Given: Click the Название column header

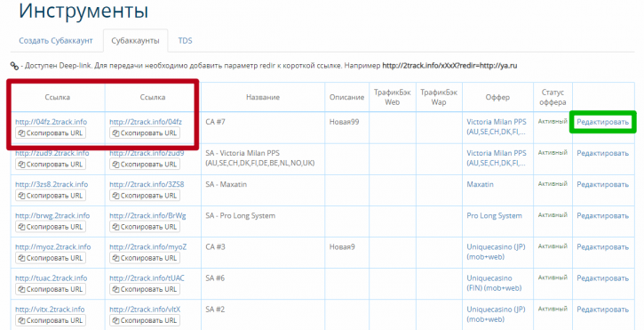Looking at the screenshot, I should coord(263,98).
